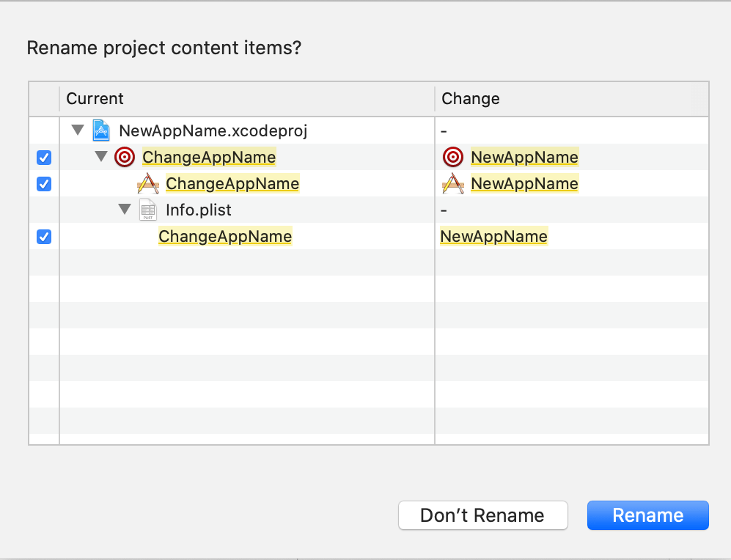Uncheck the ChangeAppName app product checkbox
Screen dimensions: 731x560
click(x=44, y=184)
